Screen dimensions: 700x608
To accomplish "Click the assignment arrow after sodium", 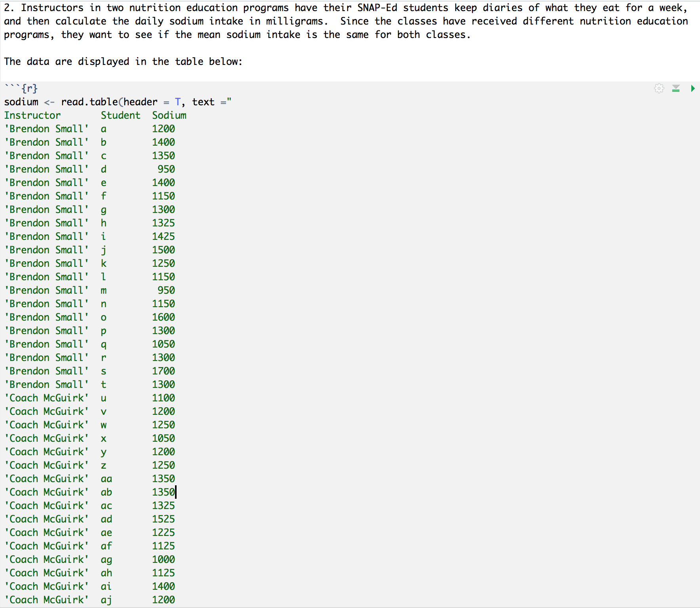I will pos(49,102).
